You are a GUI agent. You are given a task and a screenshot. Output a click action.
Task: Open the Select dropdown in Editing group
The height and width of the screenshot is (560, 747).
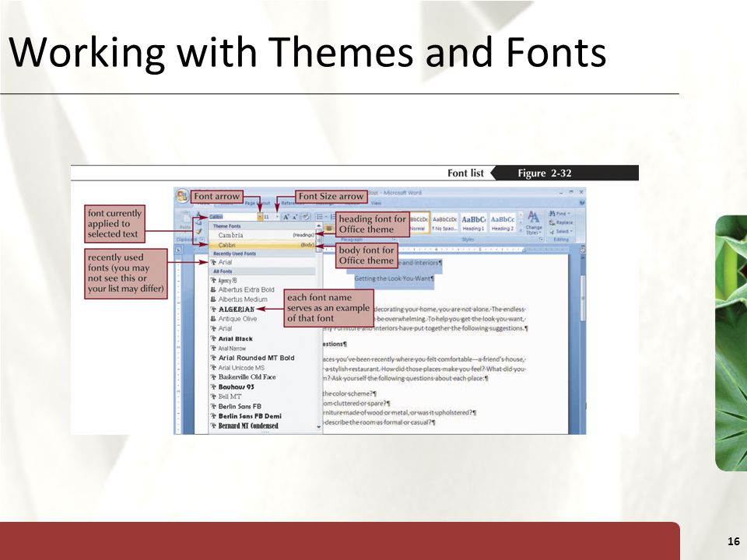(x=561, y=232)
